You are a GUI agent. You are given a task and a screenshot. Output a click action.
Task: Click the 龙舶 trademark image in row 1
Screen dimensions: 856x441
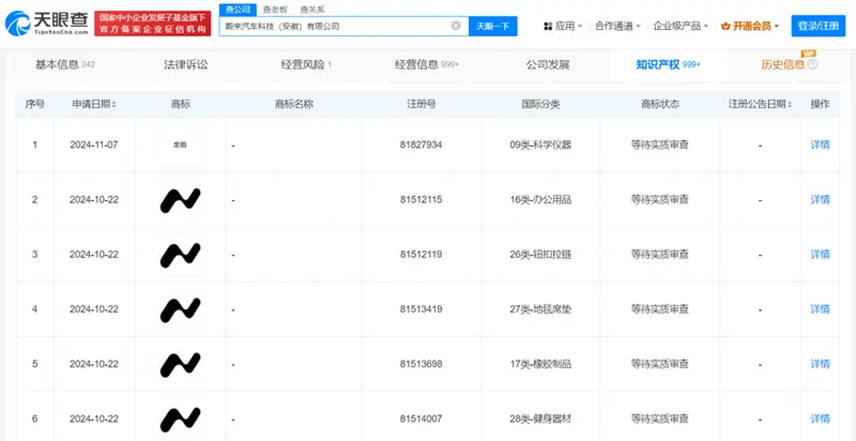[x=180, y=144]
